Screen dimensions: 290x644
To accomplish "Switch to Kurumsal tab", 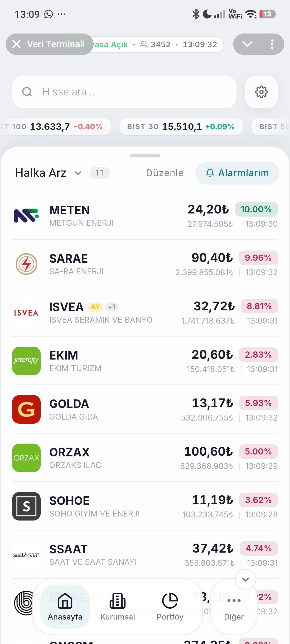I will 117,606.
